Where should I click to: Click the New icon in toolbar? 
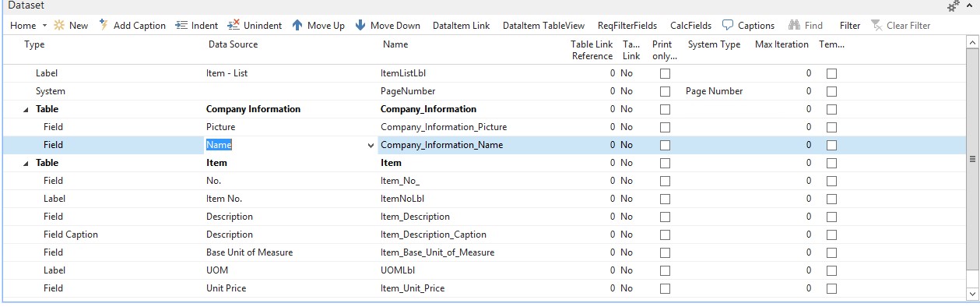(x=59, y=26)
